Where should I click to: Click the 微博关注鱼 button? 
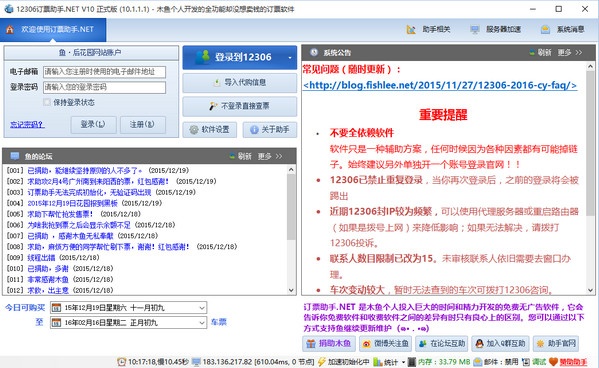click(x=385, y=344)
